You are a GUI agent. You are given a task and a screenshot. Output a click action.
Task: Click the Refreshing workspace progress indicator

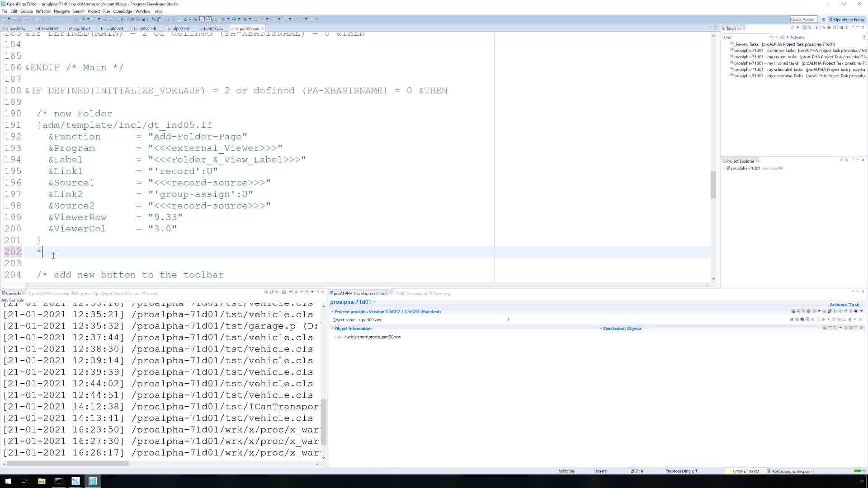[792, 471]
